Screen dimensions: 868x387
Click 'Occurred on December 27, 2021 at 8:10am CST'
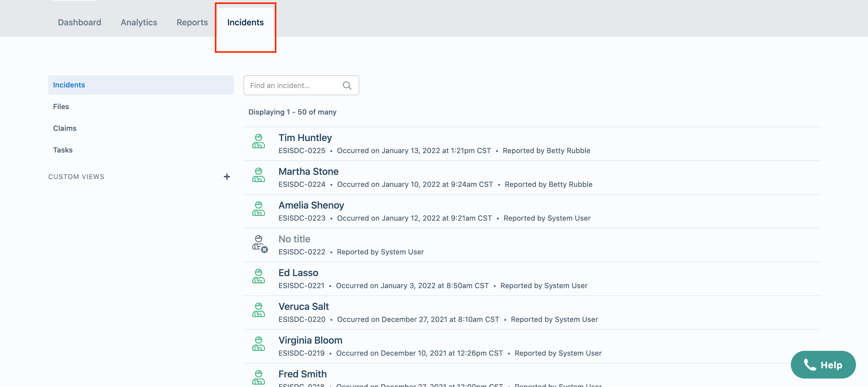418,319
